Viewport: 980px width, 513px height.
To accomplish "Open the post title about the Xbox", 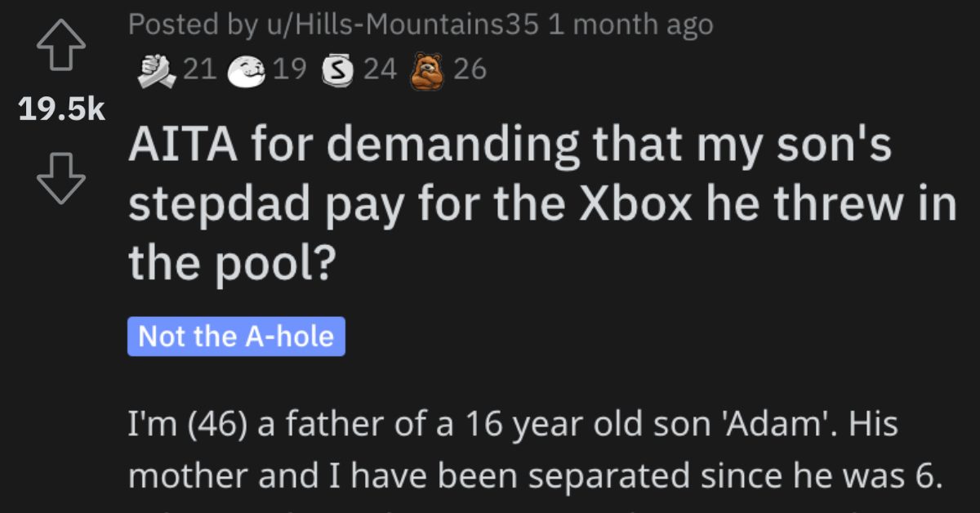I will tap(490, 201).
